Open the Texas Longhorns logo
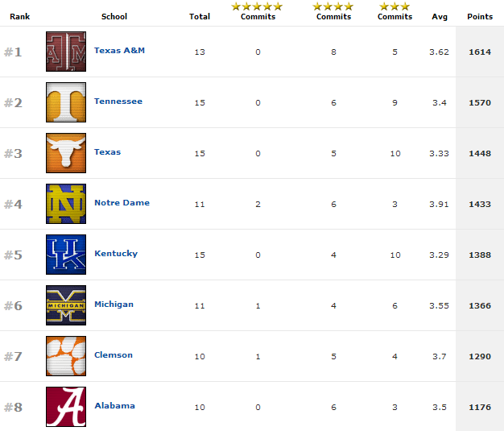This screenshot has width=504, height=431. point(66,153)
